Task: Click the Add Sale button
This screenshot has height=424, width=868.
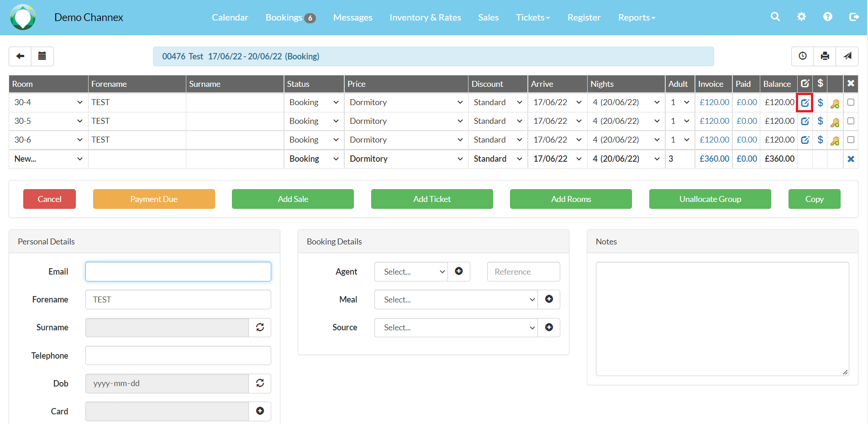Action: pyautogui.click(x=293, y=199)
